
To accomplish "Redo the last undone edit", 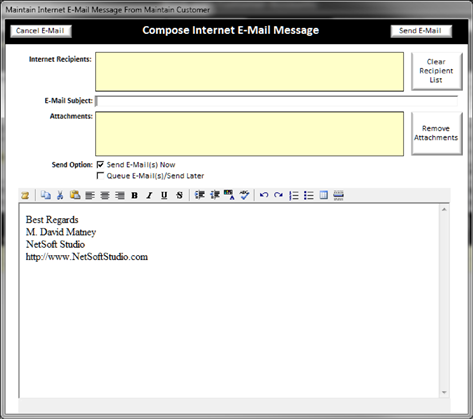I will (x=278, y=195).
